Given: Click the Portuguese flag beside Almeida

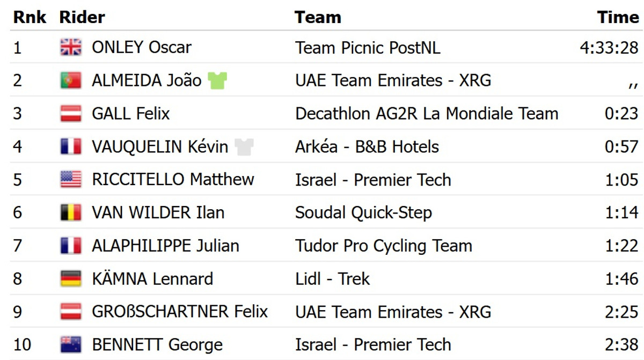Looking at the screenshot, I should tap(70, 80).
